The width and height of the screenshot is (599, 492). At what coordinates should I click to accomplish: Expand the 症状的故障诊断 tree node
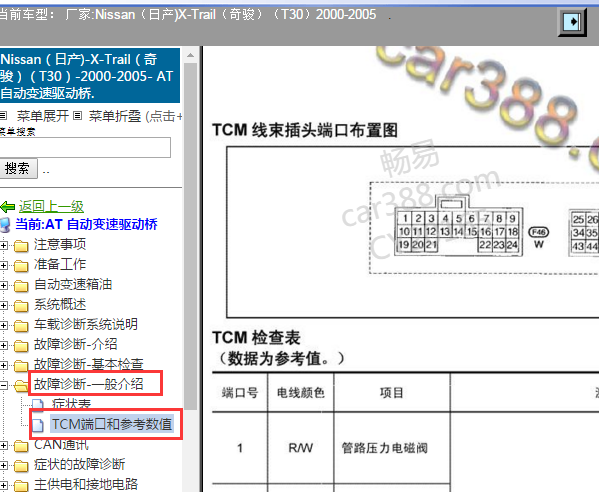[x=3, y=465]
